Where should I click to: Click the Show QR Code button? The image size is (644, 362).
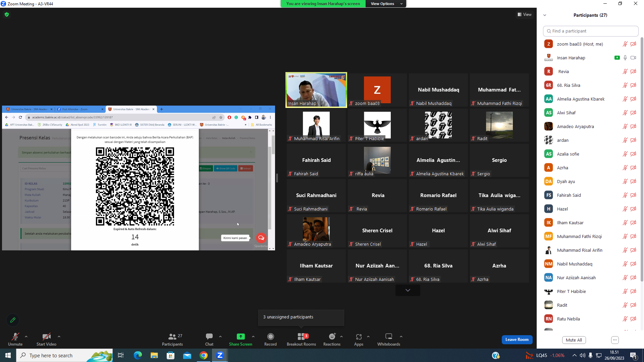226,168
